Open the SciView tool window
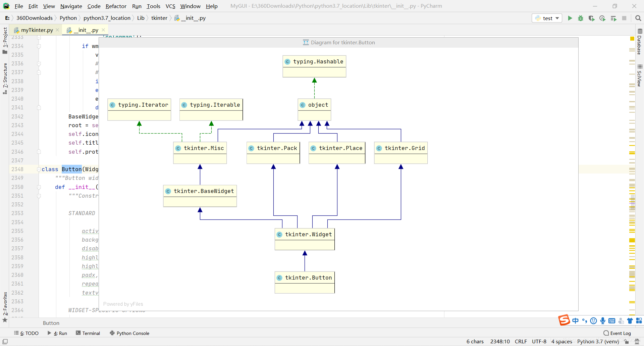Screen dimensions: 644x346 coord(640,76)
